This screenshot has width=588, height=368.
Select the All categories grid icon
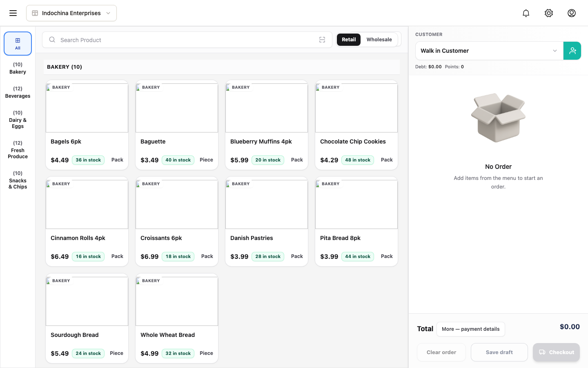click(x=18, y=43)
